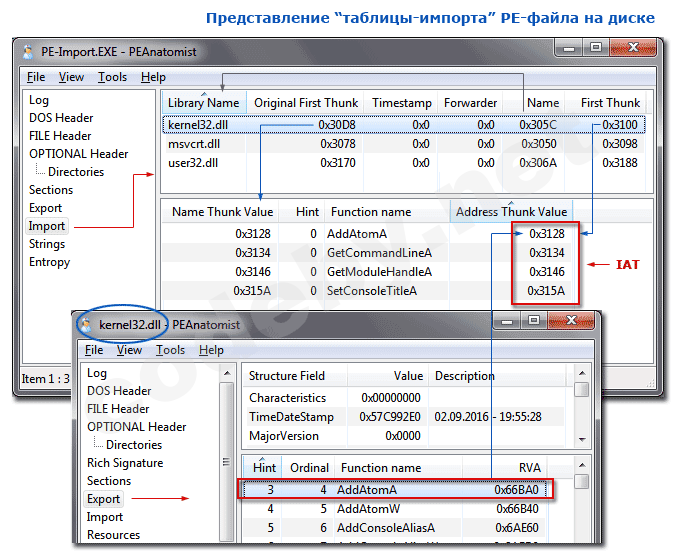This screenshot has width=676, height=554.
Task: Open the Tools menu in kernel32.dll window
Action: click(x=170, y=350)
